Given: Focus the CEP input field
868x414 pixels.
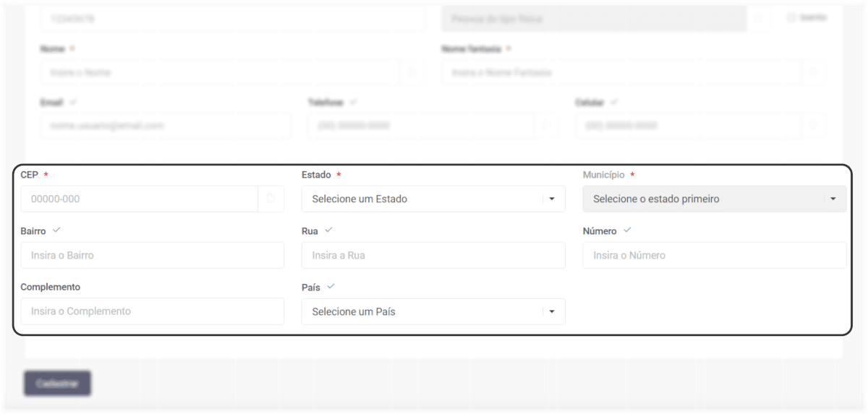Looking at the screenshot, I should coord(139,199).
